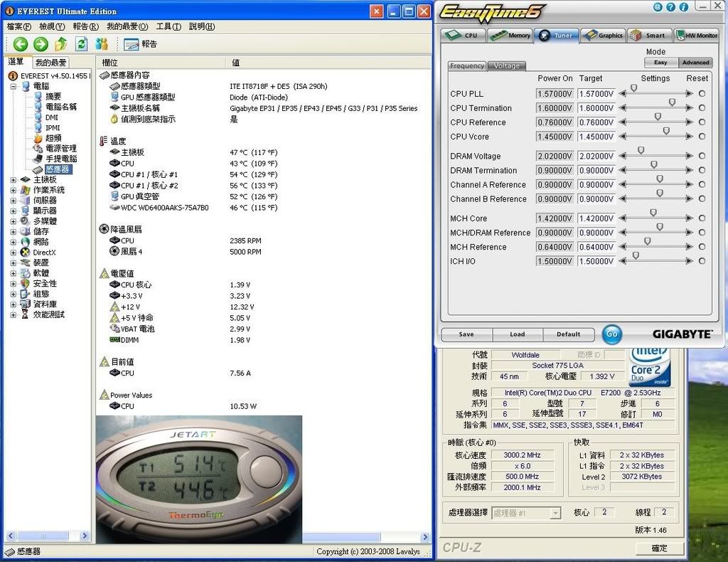Expand the 儲存 tree node

[x=13, y=232]
